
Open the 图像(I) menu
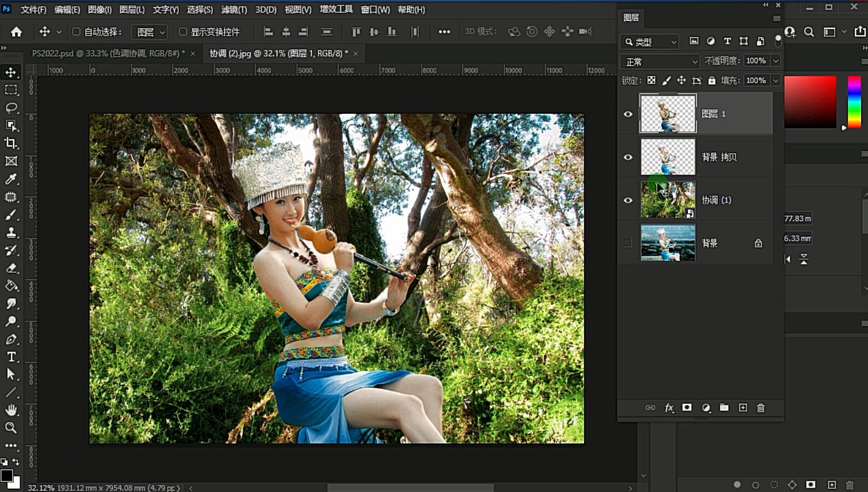tap(100, 10)
